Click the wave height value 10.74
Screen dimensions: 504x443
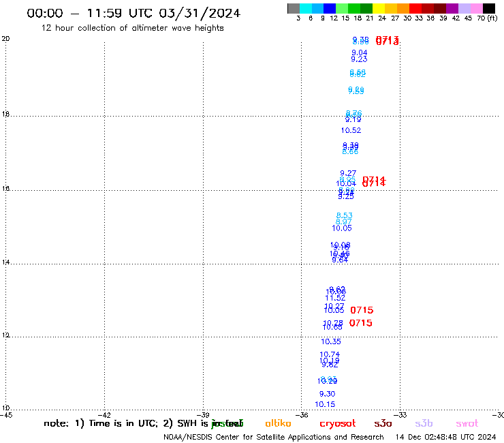[330, 354]
